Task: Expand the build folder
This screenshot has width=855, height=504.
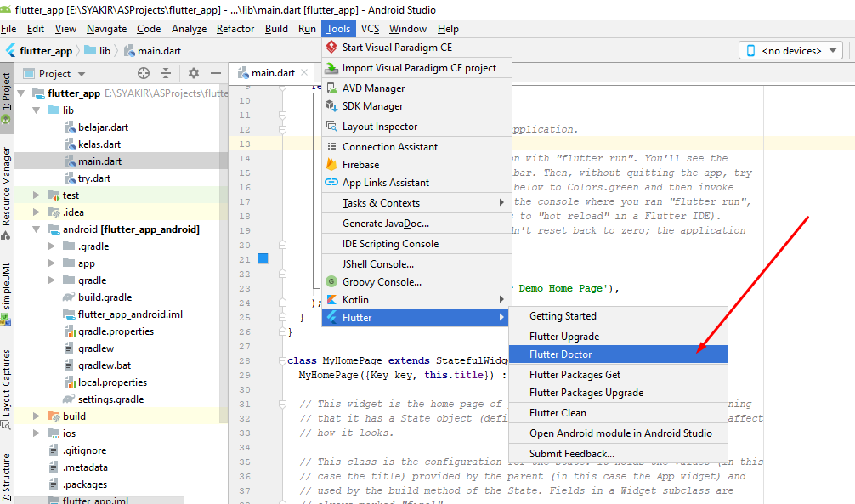Action: click(x=36, y=416)
